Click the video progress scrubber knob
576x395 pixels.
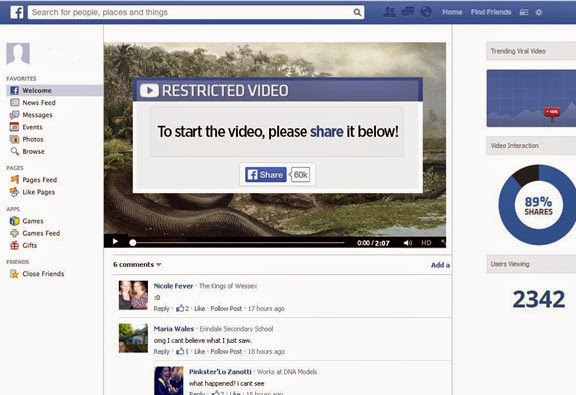tap(133, 243)
